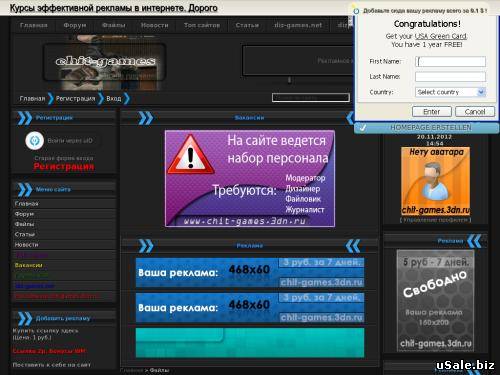Click the Enter button in popup
The width and height of the screenshot is (500, 375).
click(x=432, y=112)
